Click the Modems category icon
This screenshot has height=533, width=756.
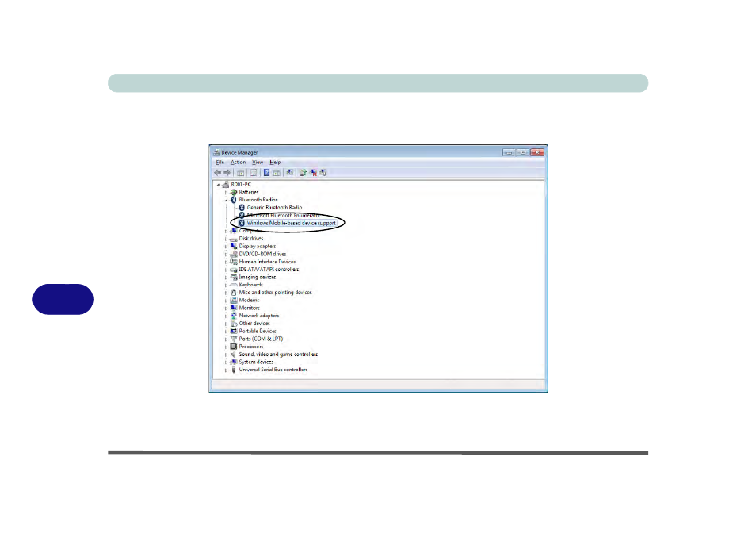click(x=233, y=300)
